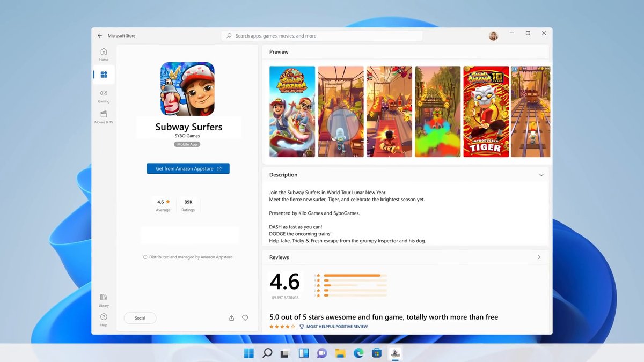Open the Library from the sidebar
This screenshot has width=644, height=362.
[103, 299]
